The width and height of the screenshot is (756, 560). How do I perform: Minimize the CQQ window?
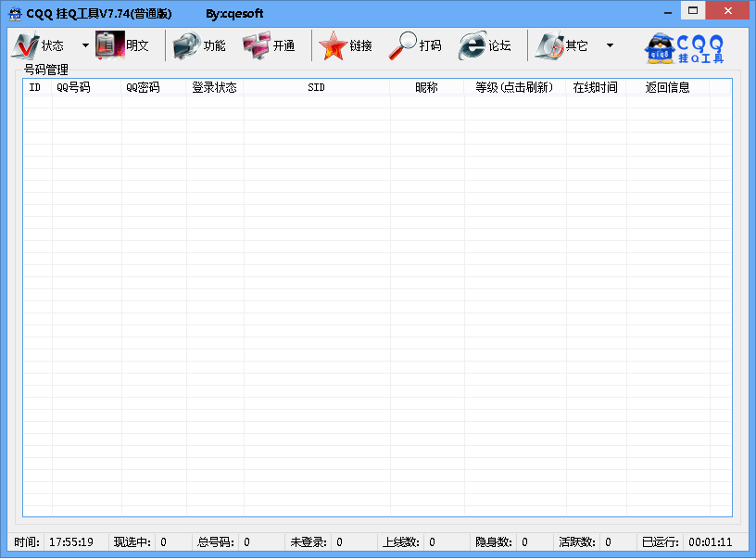click(x=668, y=12)
